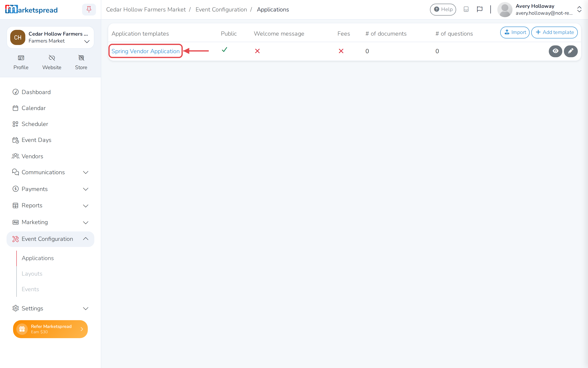Click Refer Marketspread banner
588x368 pixels.
click(50, 329)
